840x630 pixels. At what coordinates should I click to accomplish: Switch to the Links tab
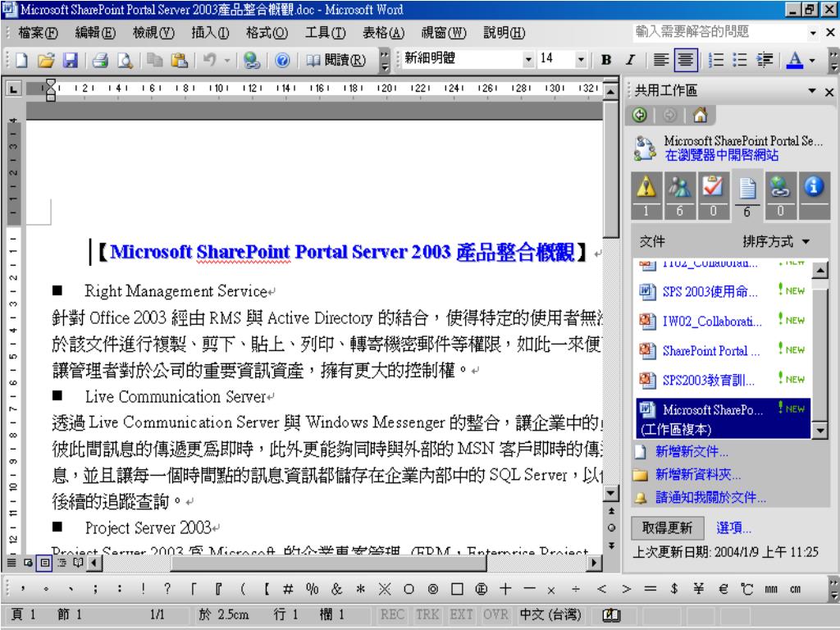pos(780,195)
